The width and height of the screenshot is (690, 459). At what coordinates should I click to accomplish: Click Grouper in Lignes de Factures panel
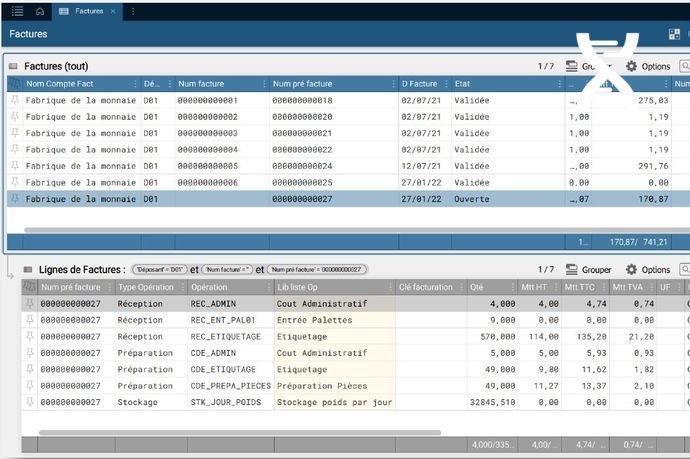(x=588, y=269)
